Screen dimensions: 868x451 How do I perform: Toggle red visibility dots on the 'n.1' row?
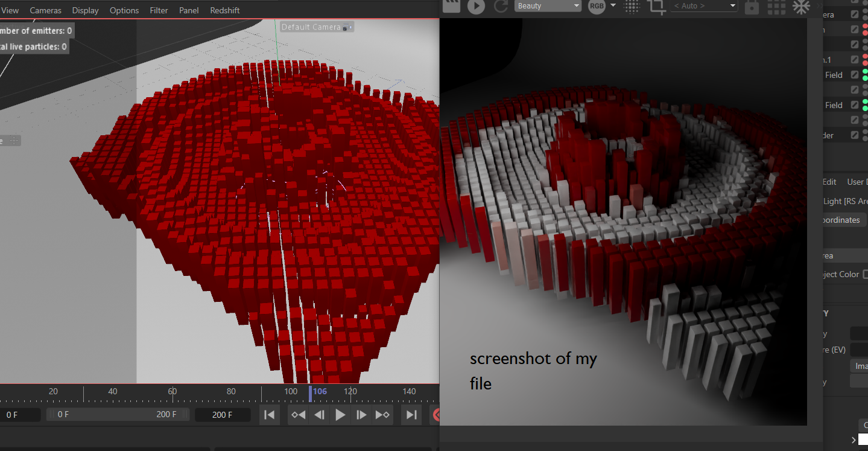pos(865,59)
